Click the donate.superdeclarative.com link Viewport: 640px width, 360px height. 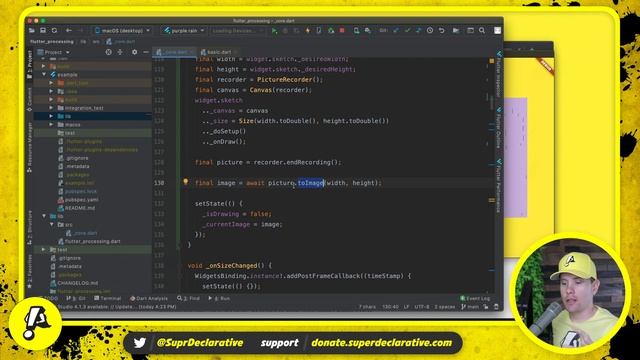coord(382,343)
